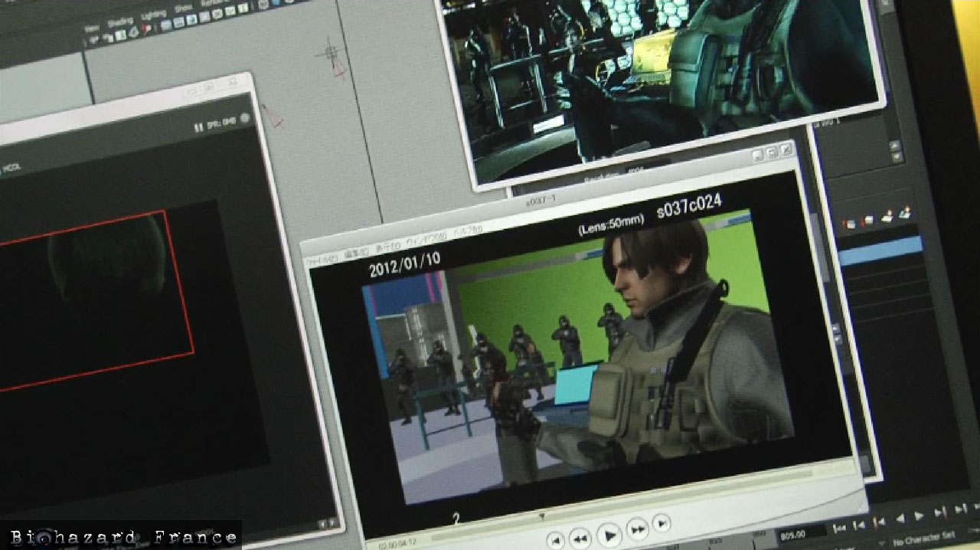The height and width of the screenshot is (550, 980).
Task: Jump to the clip start in the movie player
Action: tap(555, 541)
